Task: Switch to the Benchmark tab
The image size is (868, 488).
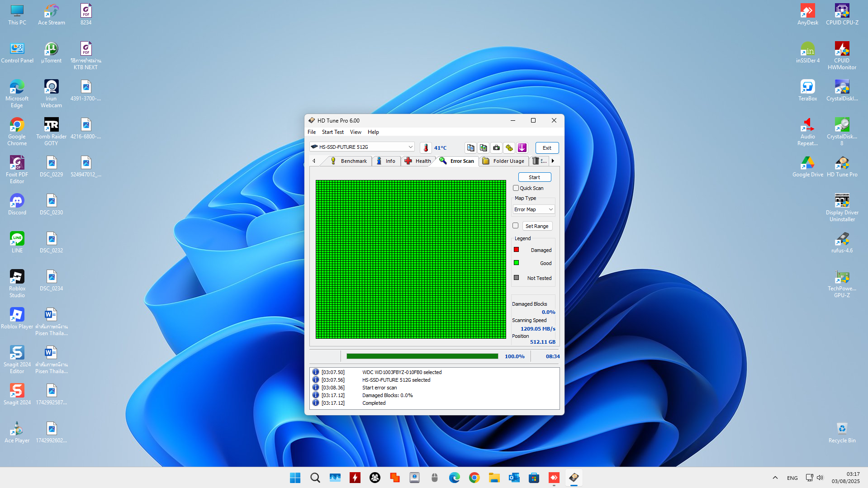Action: point(349,161)
